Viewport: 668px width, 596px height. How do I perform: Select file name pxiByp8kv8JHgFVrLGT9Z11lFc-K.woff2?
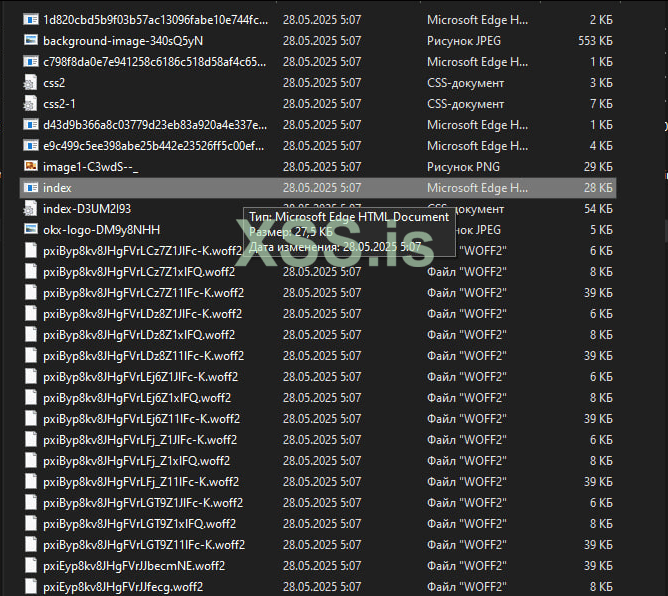[x=144, y=544]
